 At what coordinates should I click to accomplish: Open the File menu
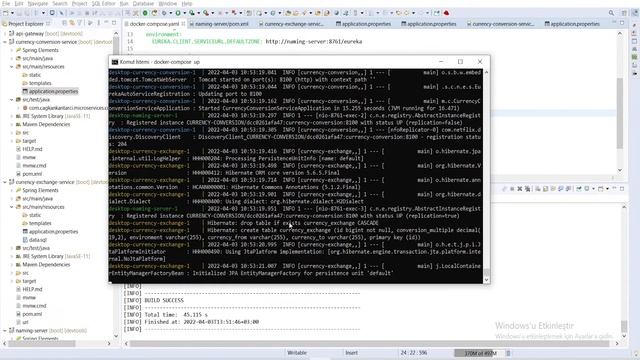[6, 4]
